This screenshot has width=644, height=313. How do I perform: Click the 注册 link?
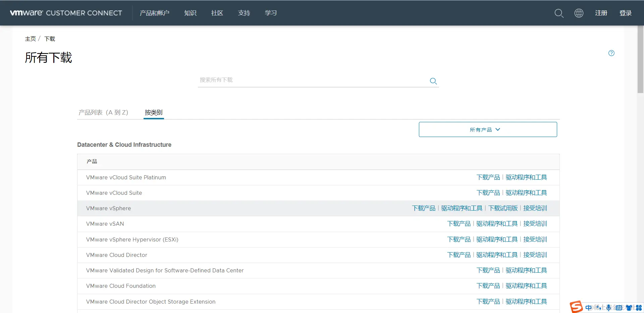(601, 13)
